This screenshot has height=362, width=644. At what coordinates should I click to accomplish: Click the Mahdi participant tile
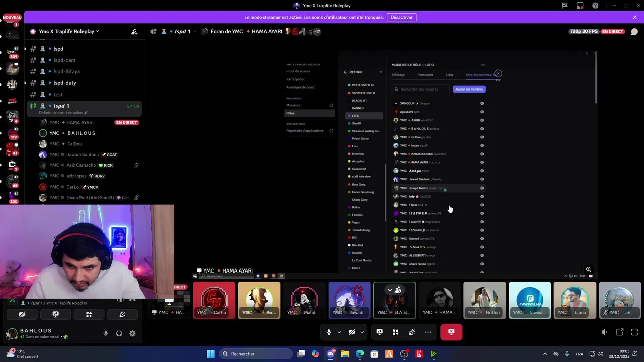(304, 300)
